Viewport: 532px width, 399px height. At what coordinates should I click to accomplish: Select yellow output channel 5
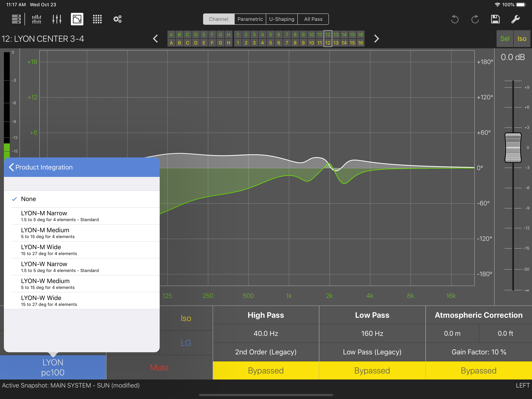[x=270, y=43]
